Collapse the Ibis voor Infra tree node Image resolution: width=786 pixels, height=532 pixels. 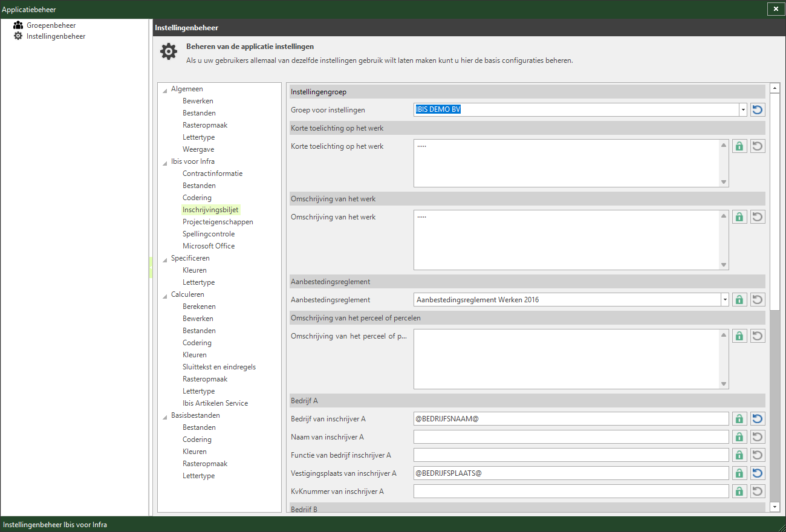165,162
